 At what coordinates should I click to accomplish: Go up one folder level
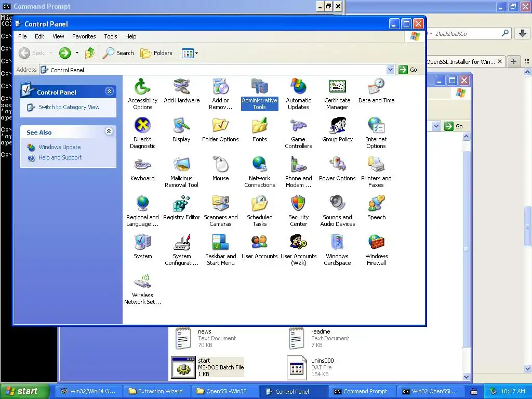pyautogui.click(x=90, y=53)
